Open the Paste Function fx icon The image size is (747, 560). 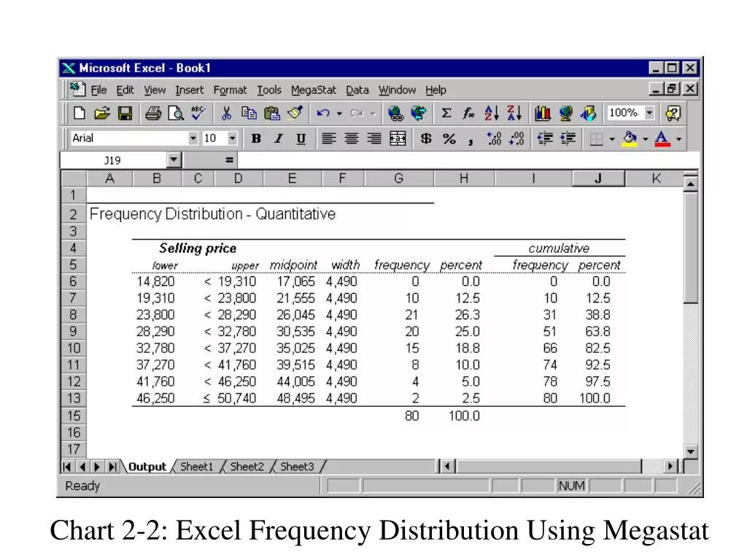(x=469, y=113)
